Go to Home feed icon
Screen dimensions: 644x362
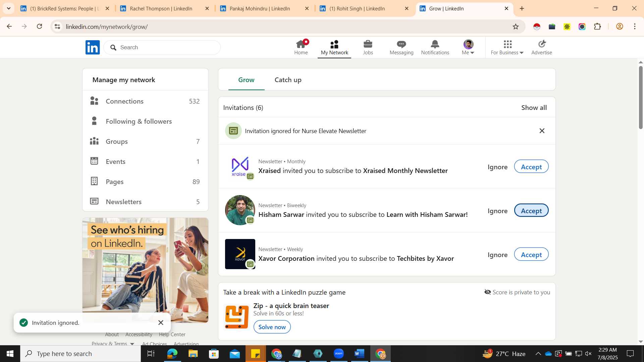pyautogui.click(x=301, y=47)
